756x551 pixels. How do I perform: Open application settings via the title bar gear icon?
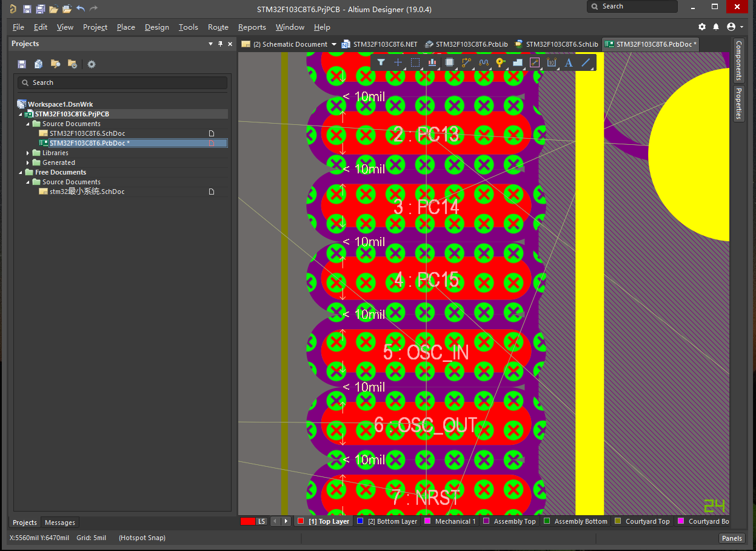pos(702,27)
